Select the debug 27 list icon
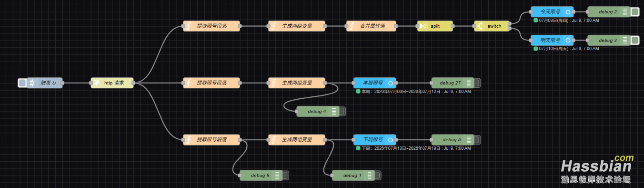Viewport: 644px width, 188px height. coord(469,83)
